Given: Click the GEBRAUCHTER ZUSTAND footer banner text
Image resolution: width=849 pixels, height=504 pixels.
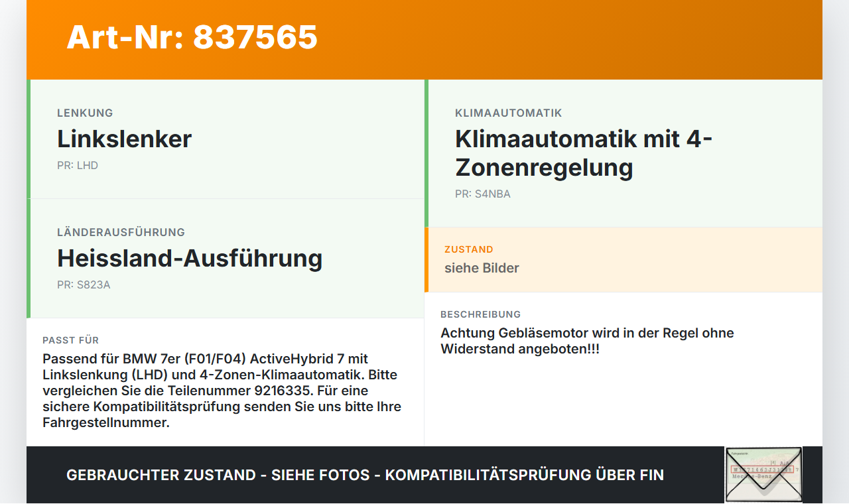Looking at the screenshot, I should click(365, 475).
